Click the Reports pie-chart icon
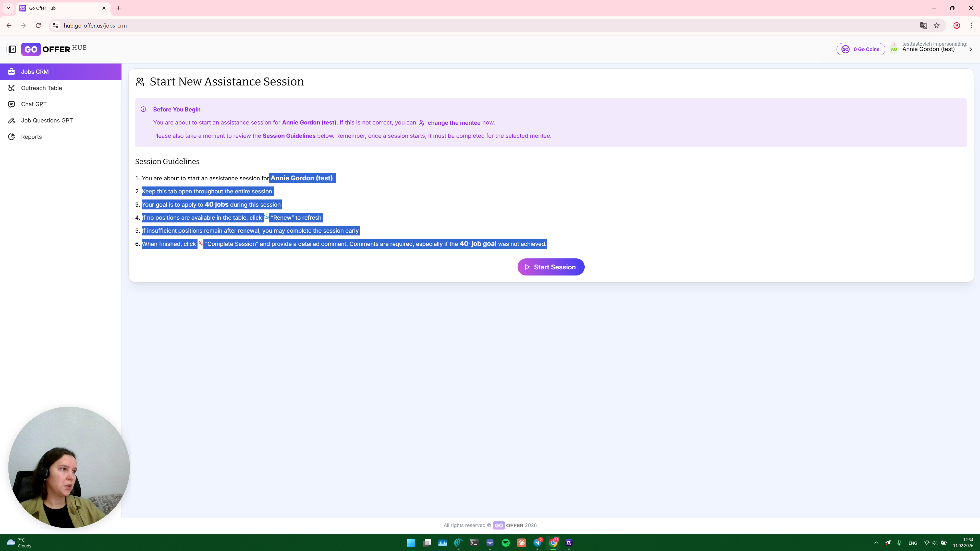This screenshot has width=980, height=551. (11, 137)
